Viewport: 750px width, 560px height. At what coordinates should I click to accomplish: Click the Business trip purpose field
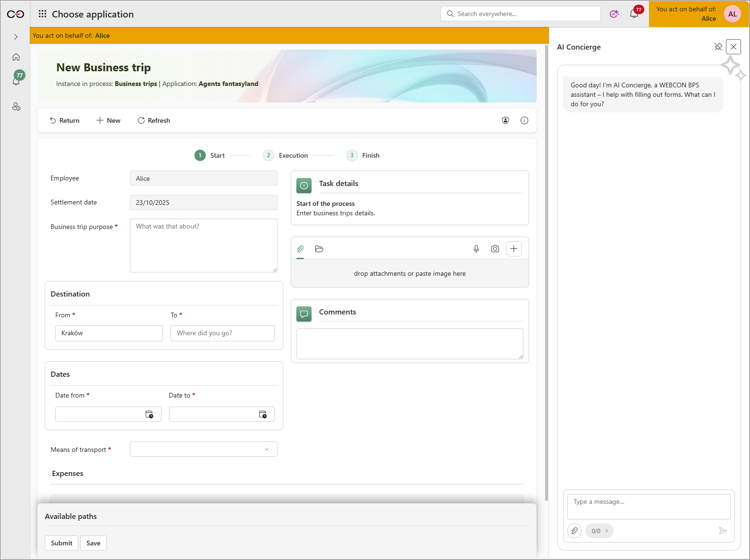point(203,246)
